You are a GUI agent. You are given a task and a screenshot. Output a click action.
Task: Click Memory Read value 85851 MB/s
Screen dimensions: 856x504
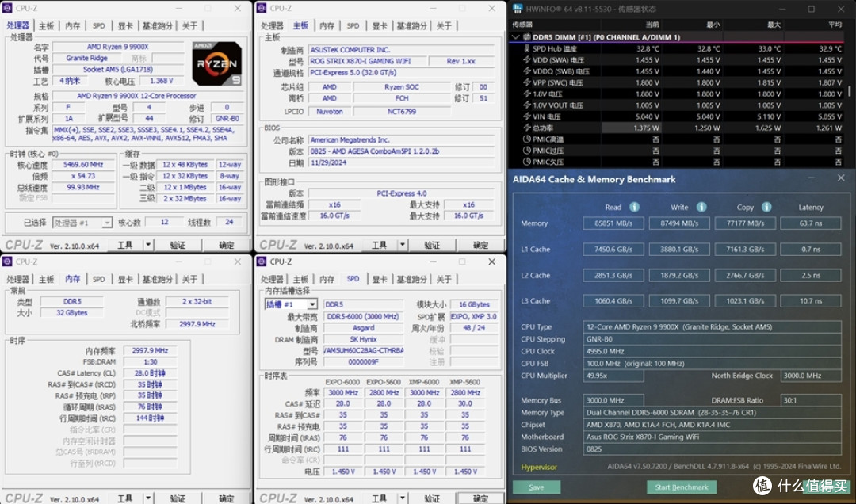613,223
